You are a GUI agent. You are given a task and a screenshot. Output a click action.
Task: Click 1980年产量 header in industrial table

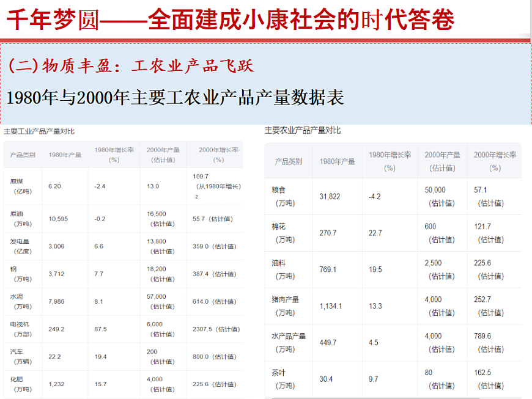65,155
